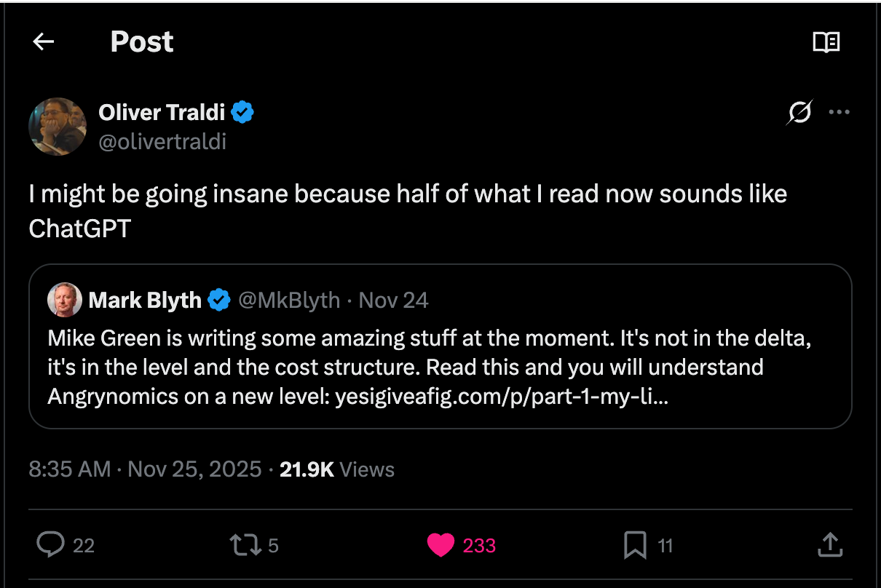
Task: Open the share icon for this post
Action: [830, 544]
